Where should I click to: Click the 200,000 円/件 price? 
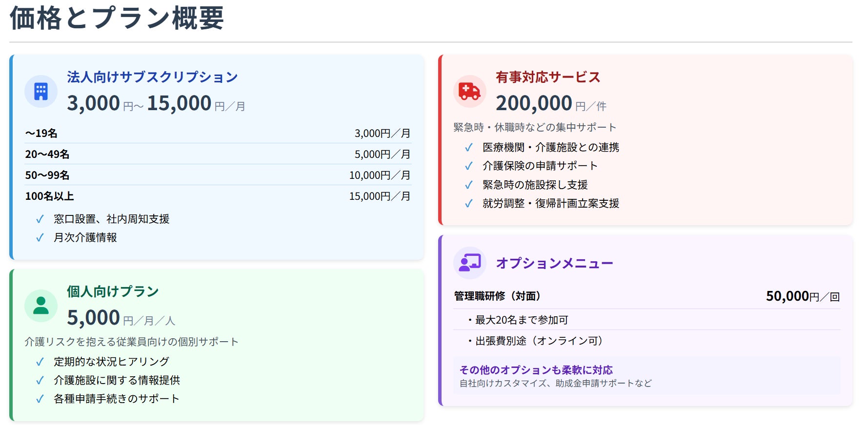coord(551,103)
